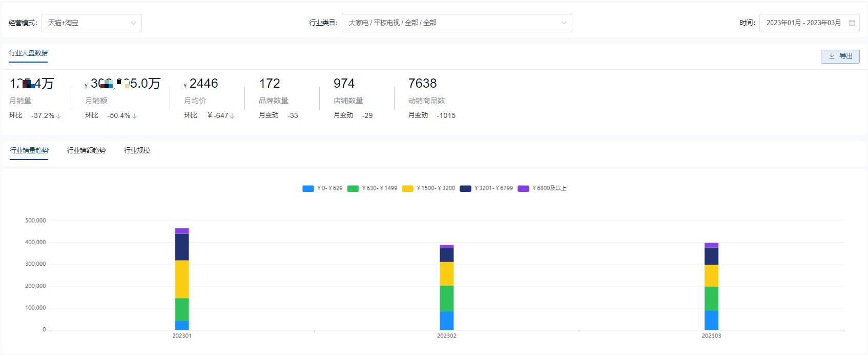The width and height of the screenshot is (868, 355).
Task: Click the down arrow beside ¥-647
Action: point(232,116)
